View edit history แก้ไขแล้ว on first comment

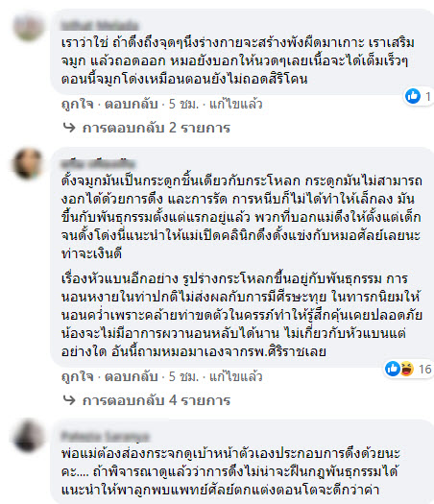236,104
